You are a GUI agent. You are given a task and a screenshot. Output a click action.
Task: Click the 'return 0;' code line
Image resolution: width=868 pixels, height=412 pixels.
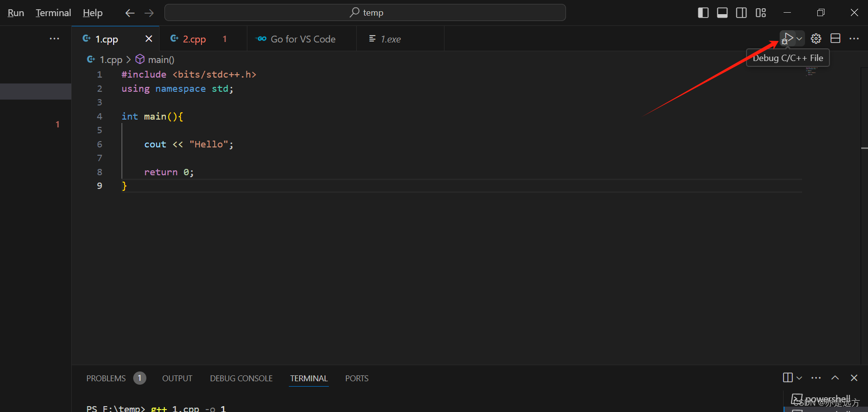click(x=169, y=172)
